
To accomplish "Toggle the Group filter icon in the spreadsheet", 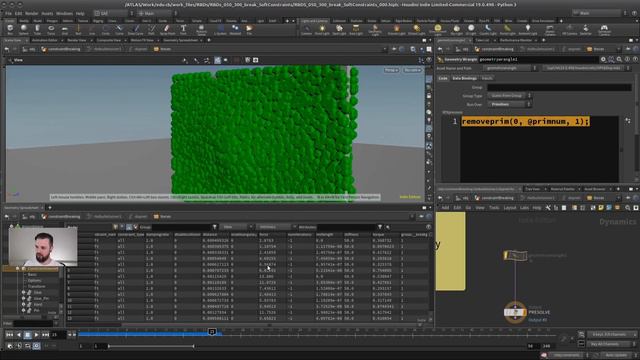I will pyautogui.click(x=214, y=227).
